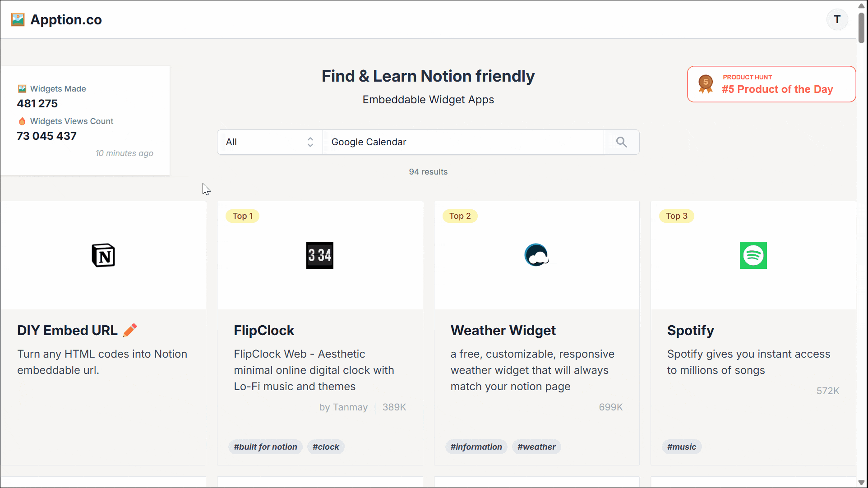Click the Widgets Made picture icon
Screen dimensions: 868x488
click(22, 89)
